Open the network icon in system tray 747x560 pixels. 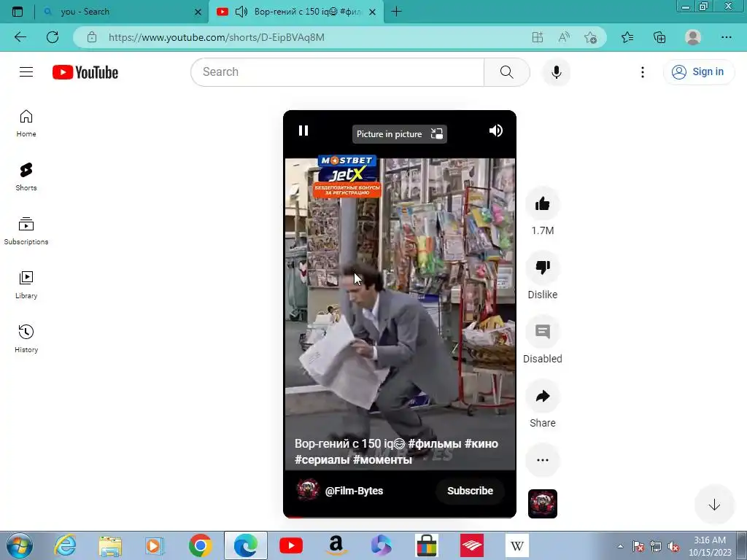coord(656,547)
